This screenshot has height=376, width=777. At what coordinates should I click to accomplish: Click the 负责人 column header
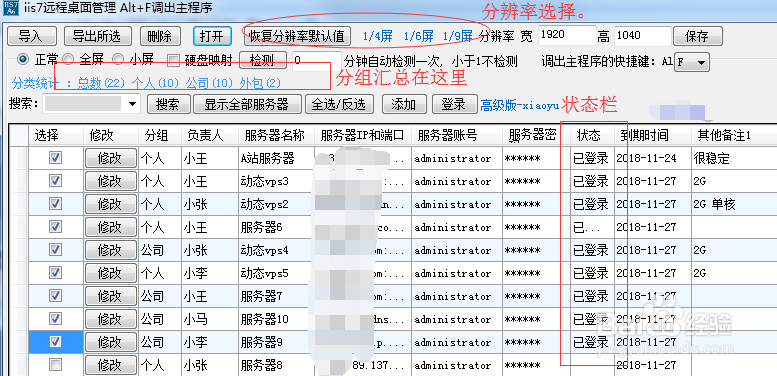coord(209,135)
